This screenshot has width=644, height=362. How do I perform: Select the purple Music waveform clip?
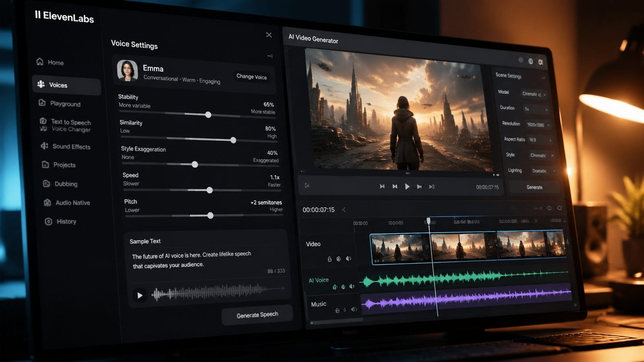click(x=466, y=300)
